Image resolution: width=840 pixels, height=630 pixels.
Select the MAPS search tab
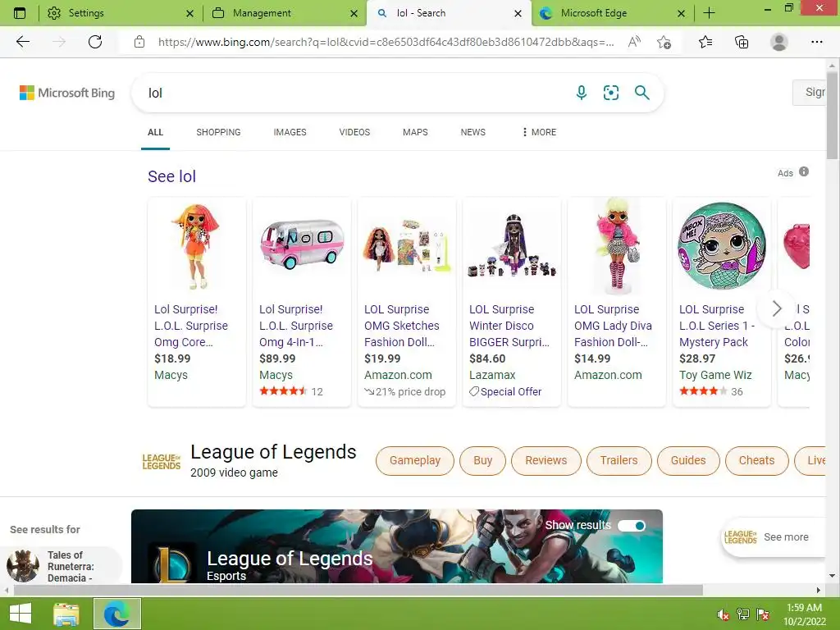[x=415, y=132]
